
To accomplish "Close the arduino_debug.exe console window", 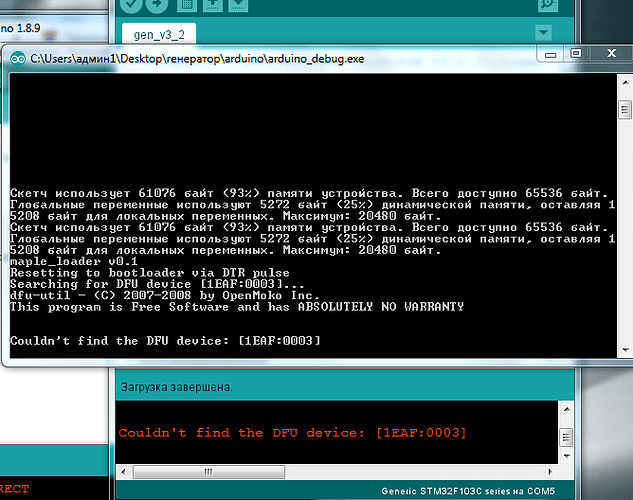I will point(611,54).
